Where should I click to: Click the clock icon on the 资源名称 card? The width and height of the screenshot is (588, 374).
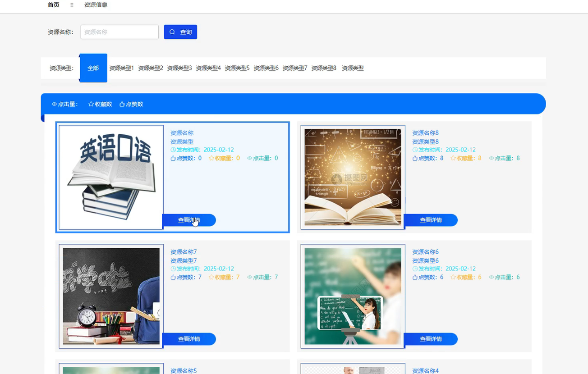tap(173, 150)
